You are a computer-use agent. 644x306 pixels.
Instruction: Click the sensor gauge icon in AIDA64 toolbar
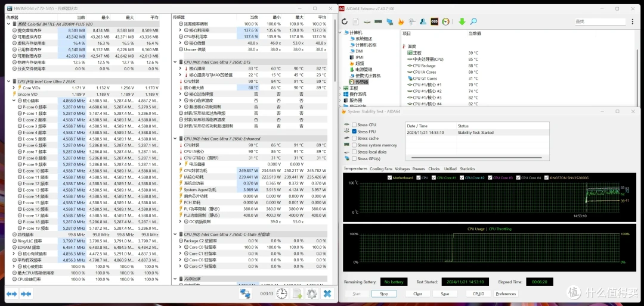tap(445, 21)
